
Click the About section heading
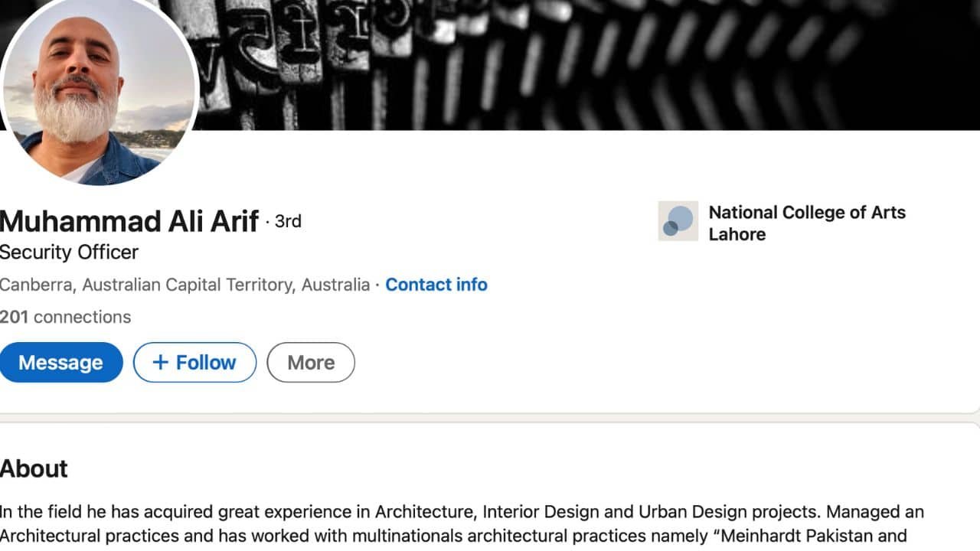34,468
